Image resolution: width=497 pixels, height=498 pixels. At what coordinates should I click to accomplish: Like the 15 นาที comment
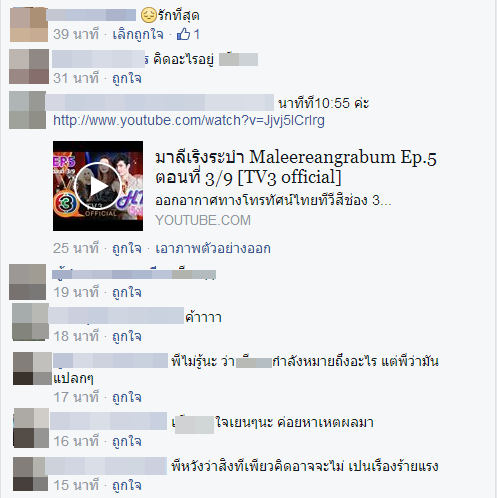(127, 486)
